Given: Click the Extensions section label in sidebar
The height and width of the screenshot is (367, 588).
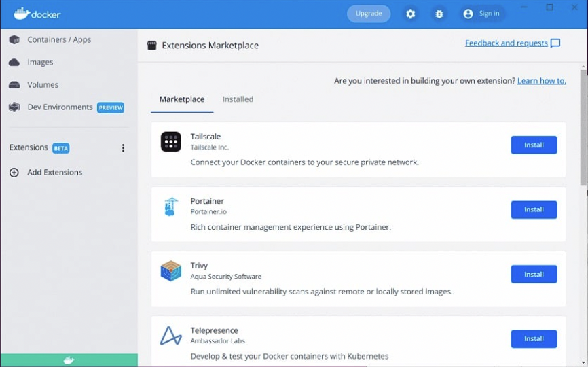Looking at the screenshot, I should click(29, 147).
